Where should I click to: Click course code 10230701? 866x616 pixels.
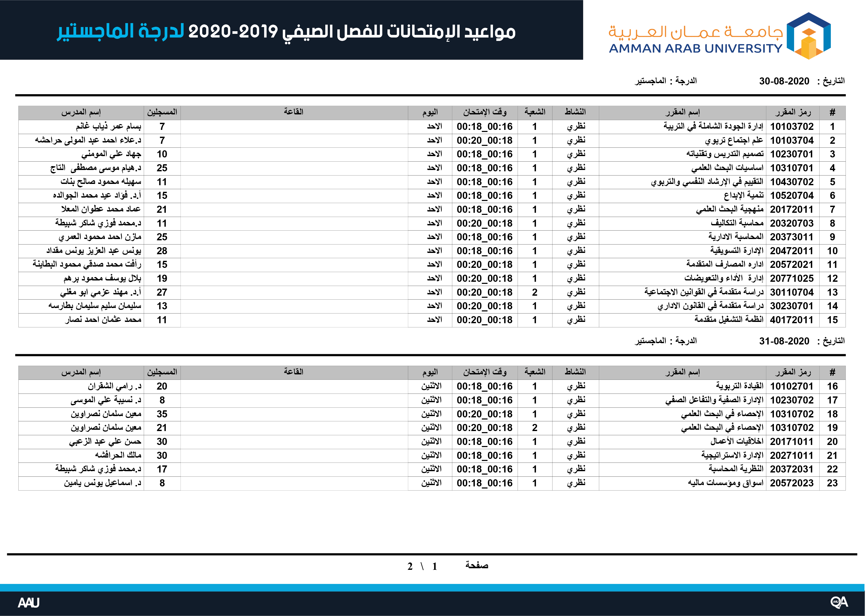(792, 154)
